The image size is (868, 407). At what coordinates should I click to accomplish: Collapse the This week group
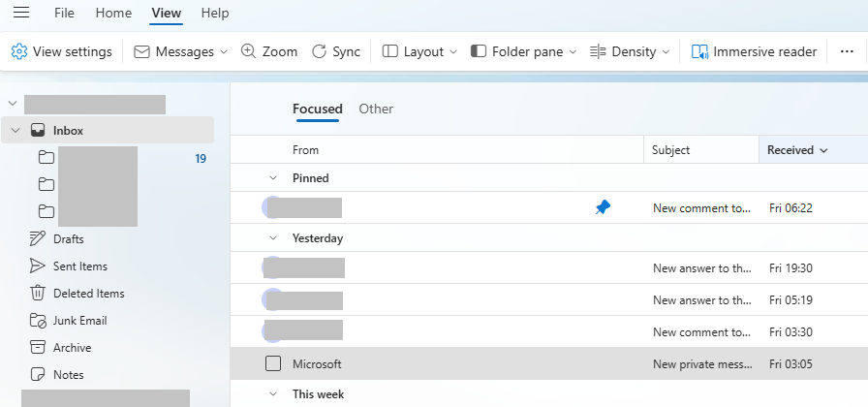272,394
